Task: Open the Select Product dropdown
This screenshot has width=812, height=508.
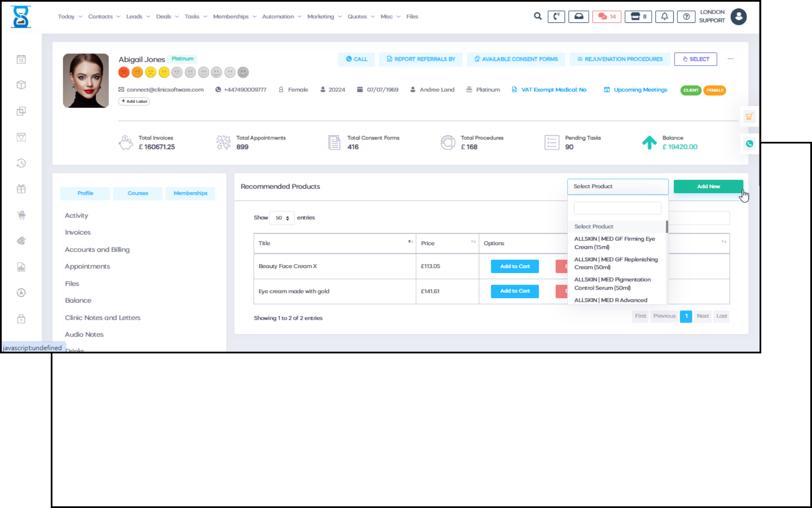Action: pyautogui.click(x=617, y=186)
